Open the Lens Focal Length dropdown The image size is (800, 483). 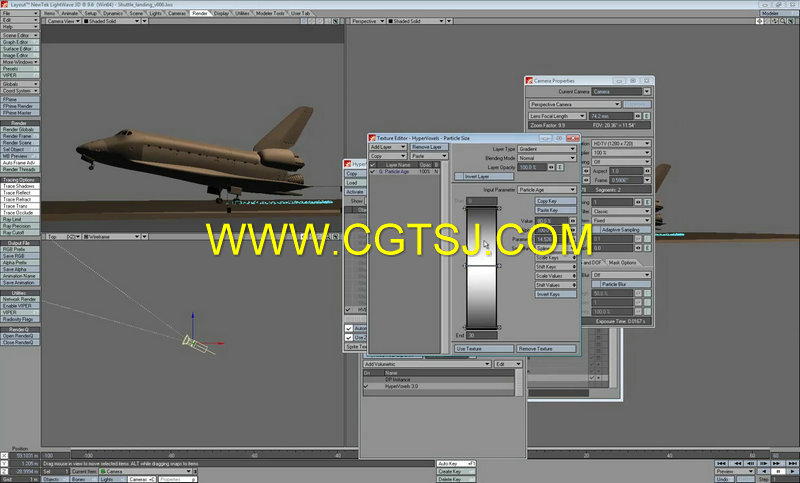click(x=557, y=116)
